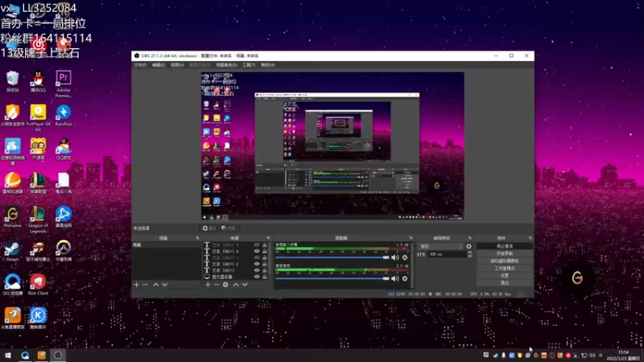Add a new source with the plus icon

coord(208,285)
